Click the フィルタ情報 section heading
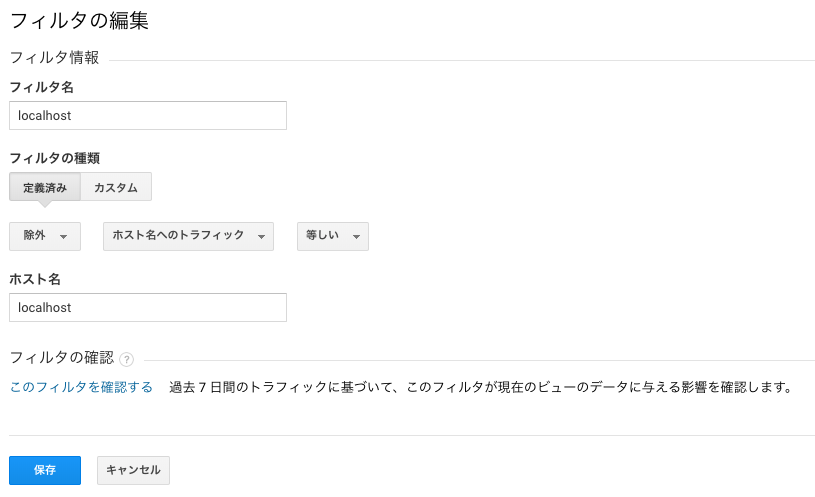The image size is (815, 497). [x=54, y=57]
